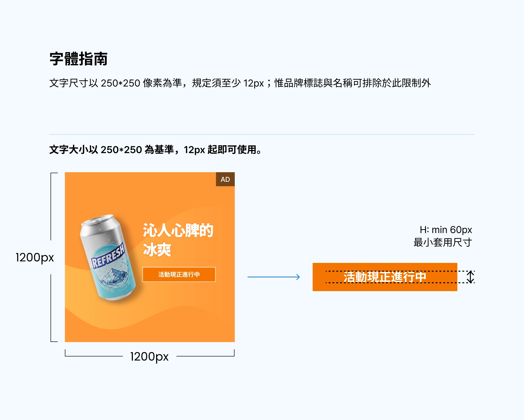The width and height of the screenshot is (524, 420).
Task: Click the description paragraph about 250*250 像素
Action: tap(240, 83)
